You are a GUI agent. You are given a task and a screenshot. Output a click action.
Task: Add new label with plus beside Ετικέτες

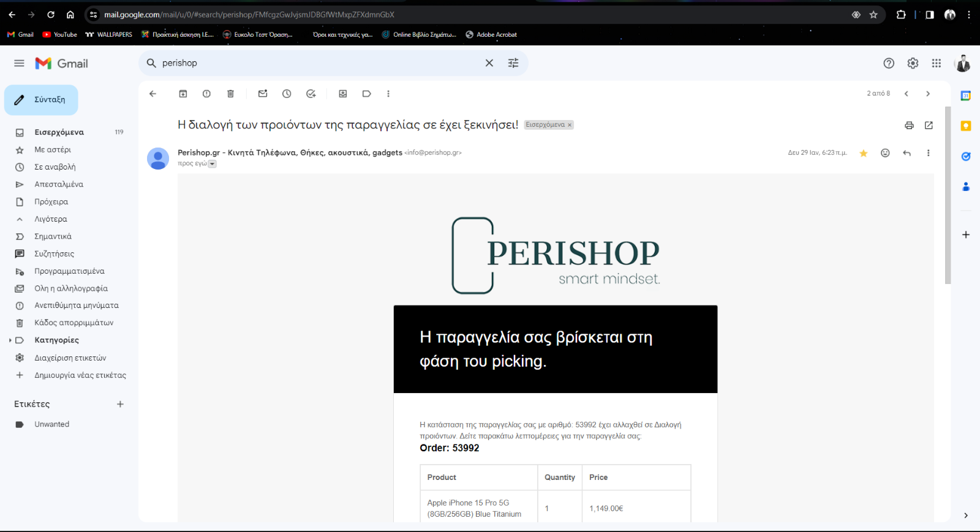(120, 404)
